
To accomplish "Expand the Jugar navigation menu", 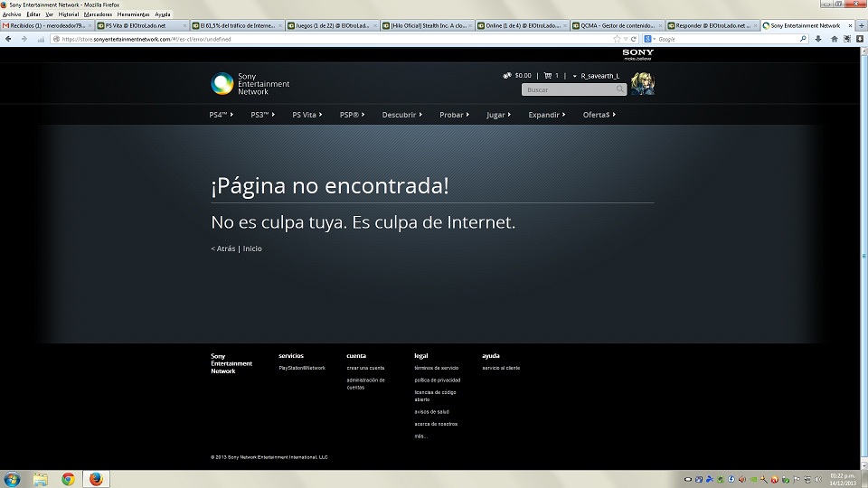I will click(x=498, y=115).
